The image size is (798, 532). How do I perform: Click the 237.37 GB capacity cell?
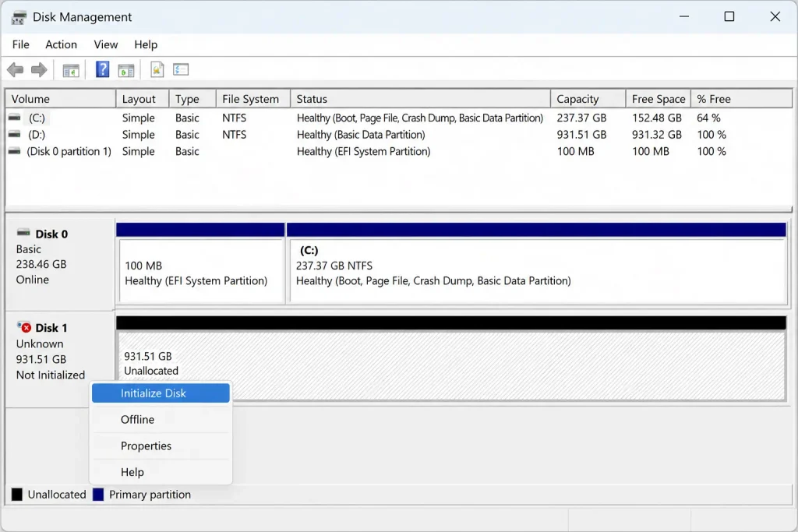tap(581, 118)
